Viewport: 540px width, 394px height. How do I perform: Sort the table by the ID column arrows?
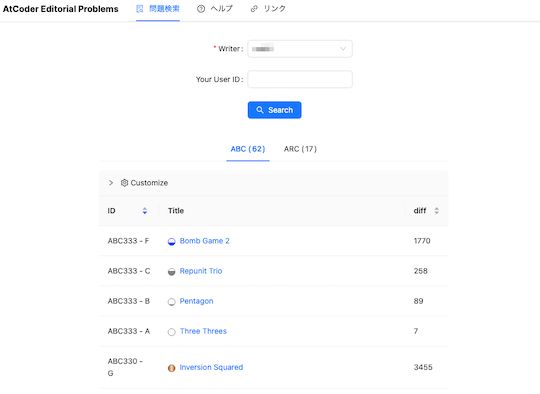coord(145,211)
